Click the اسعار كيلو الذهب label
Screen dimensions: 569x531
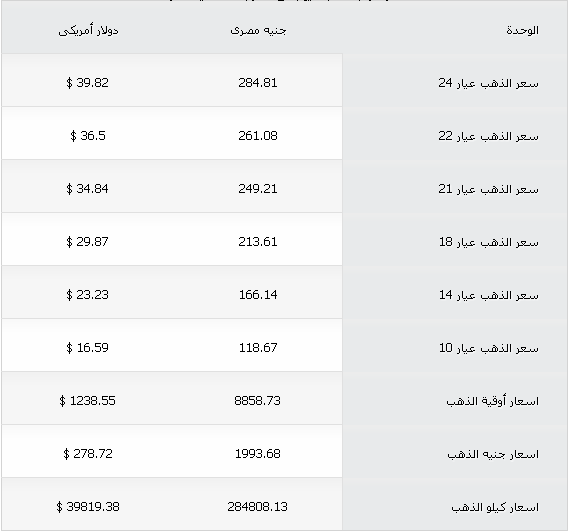tap(495, 507)
